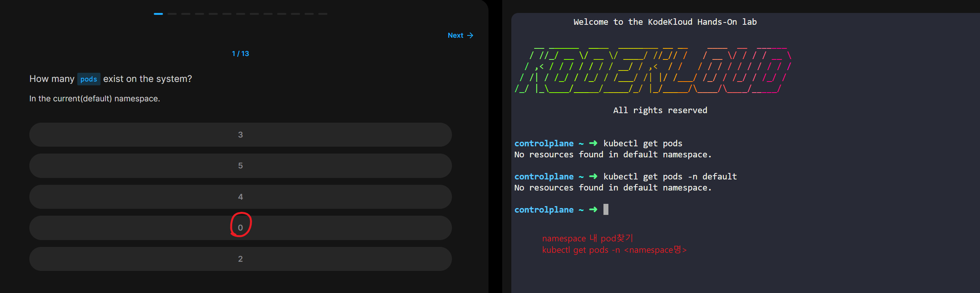Image resolution: width=980 pixels, height=293 pixels.
Task: Click 'In the current(default) namespace.' hint text
Action: click(94, 99)
